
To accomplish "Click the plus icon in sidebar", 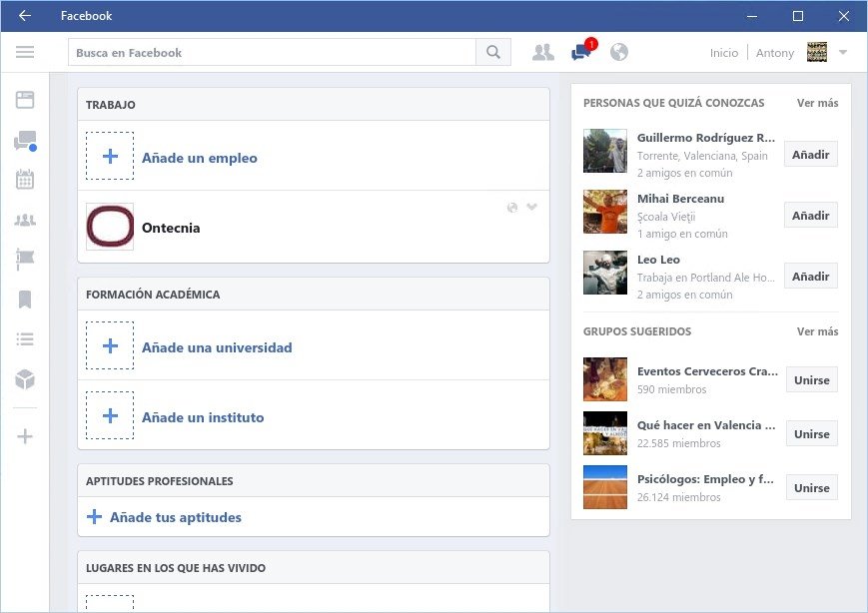I will (x=25, y=436).
